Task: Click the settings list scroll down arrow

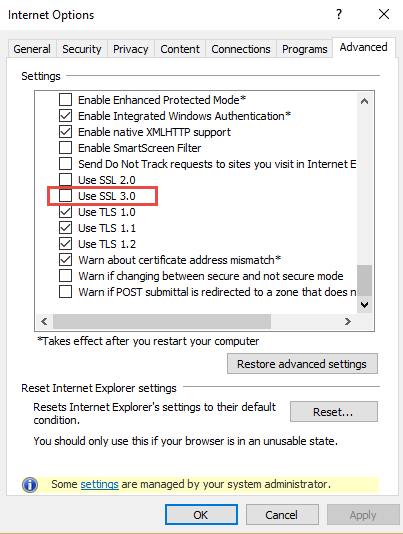Action: pos(365,304)
